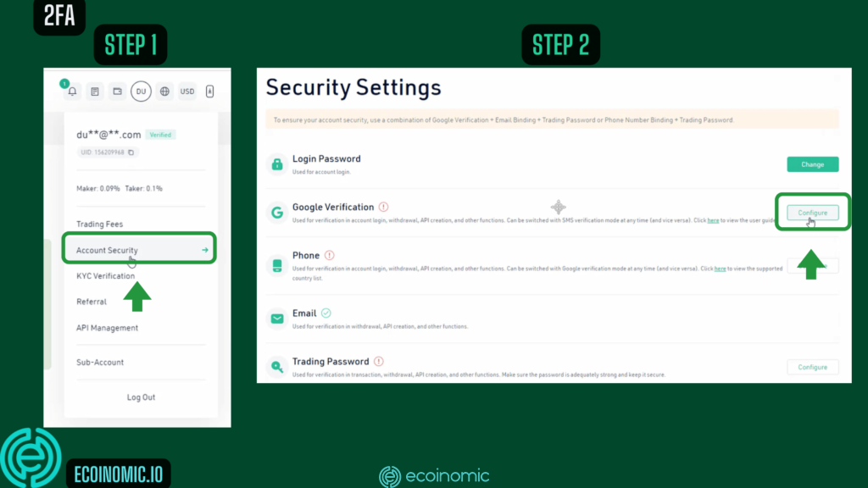Click the orders document icon
The width and height of the screenshot is (868, 488).
95,91
